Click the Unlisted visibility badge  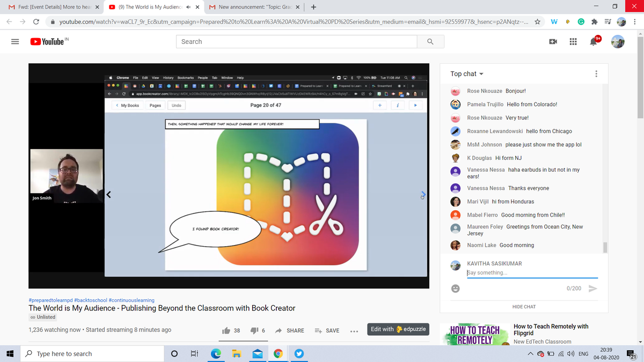[43, 317]
